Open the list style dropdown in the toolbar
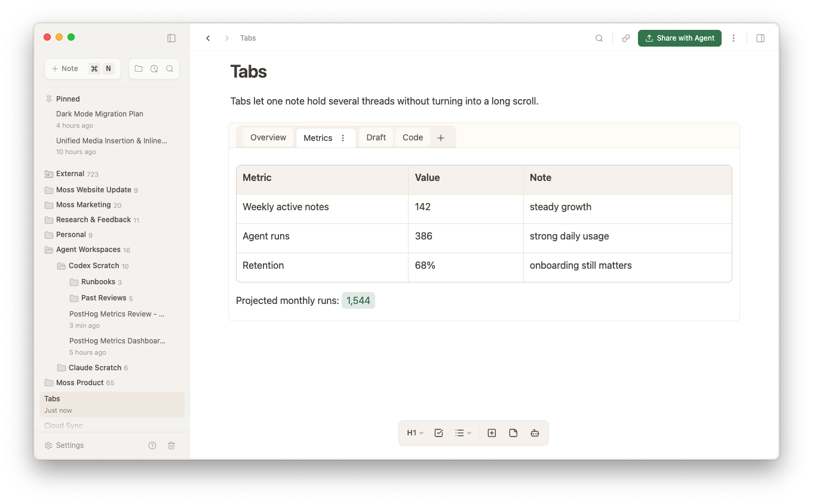813x504 pixels. pyautogui.click(x=463, y=432)
